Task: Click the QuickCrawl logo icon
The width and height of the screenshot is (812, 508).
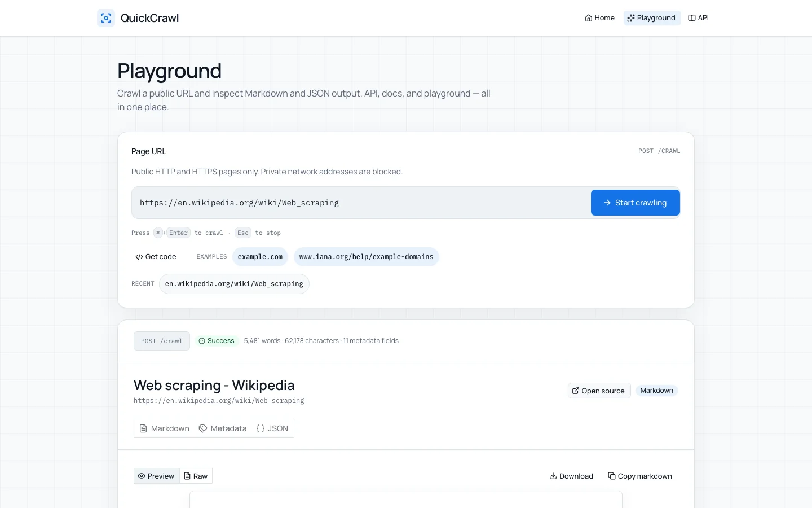Action: [106, 18]
